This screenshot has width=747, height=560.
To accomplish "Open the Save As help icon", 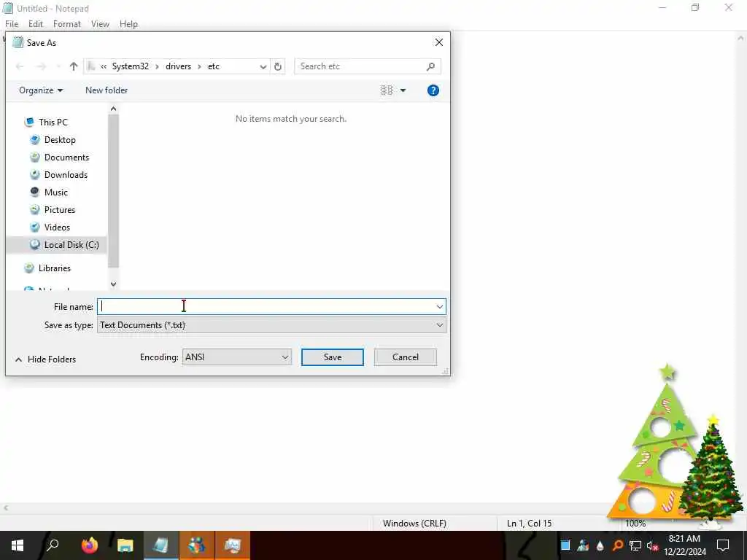I will pos(433,90).
